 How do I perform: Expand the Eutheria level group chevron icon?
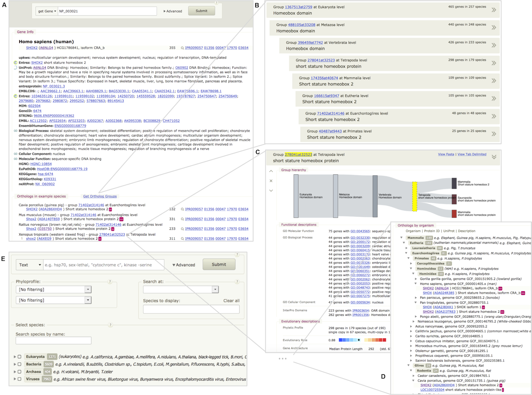pyautogui.click(x=494, y=98)
